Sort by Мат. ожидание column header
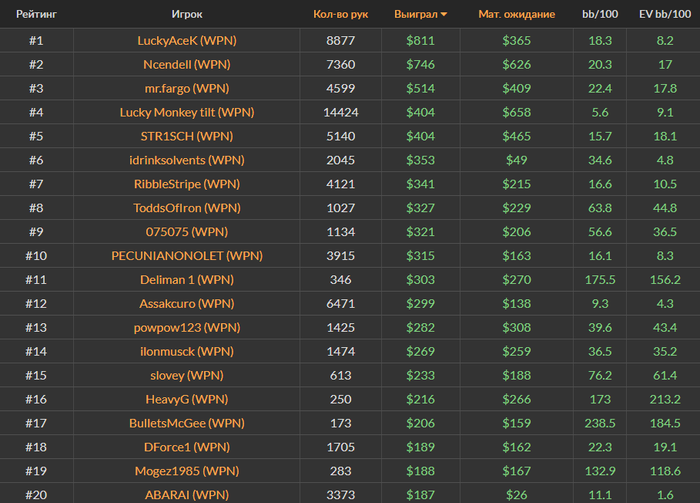Screen dimensions: 700x503 click(x=517, y=14)
